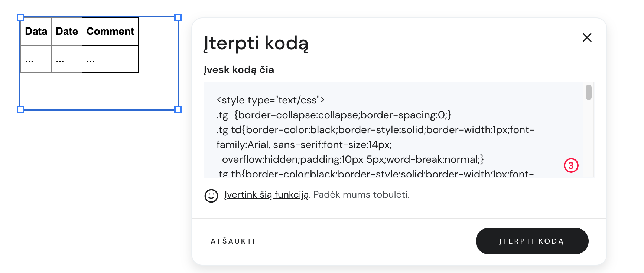Viewport: 644px width, 273px height.
Task: Click the ellipsis cell under Comment
Action: click(x=110, y=59)
